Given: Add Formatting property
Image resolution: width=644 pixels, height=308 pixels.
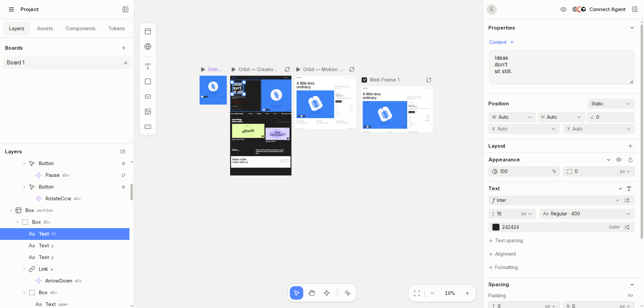Looking at the screenshot, I should [x=503, y=267].
